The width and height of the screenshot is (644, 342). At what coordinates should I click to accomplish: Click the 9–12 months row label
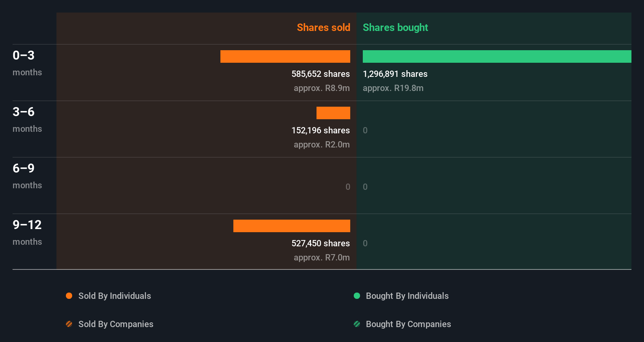(27, 232)
